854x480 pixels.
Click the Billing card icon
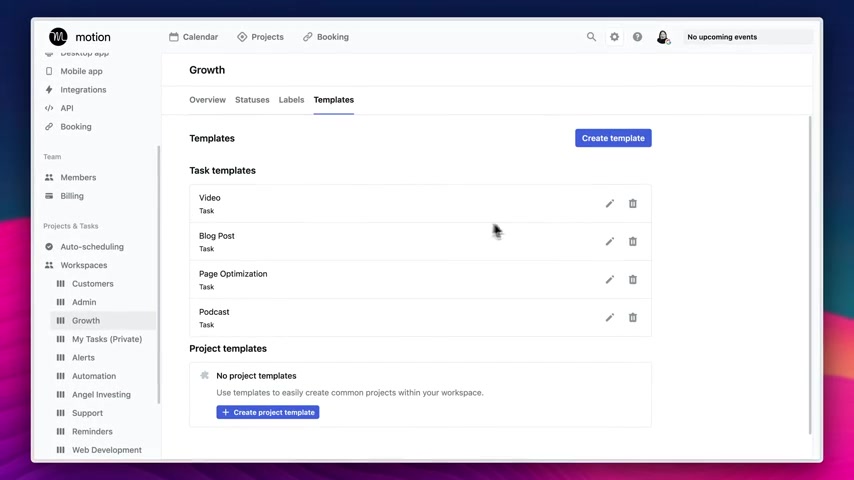click(49, 196)
